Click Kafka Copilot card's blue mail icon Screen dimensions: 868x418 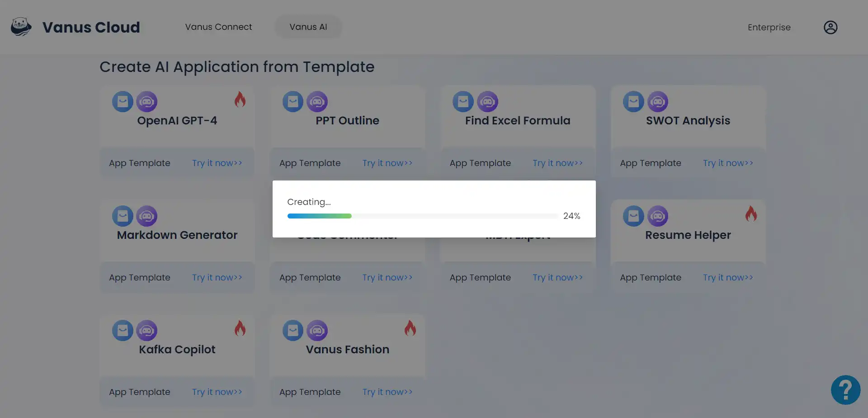(x=123, y=331)
